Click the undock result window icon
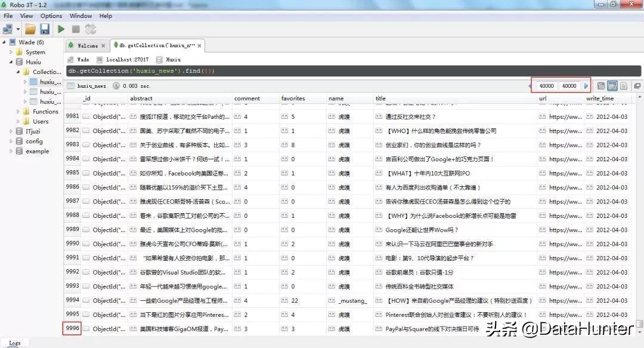 click(637, 86)
